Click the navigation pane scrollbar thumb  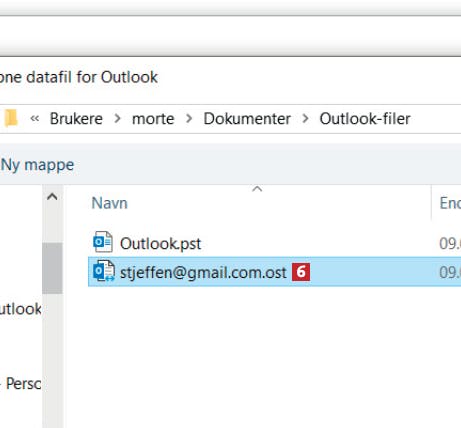point(52,268)
